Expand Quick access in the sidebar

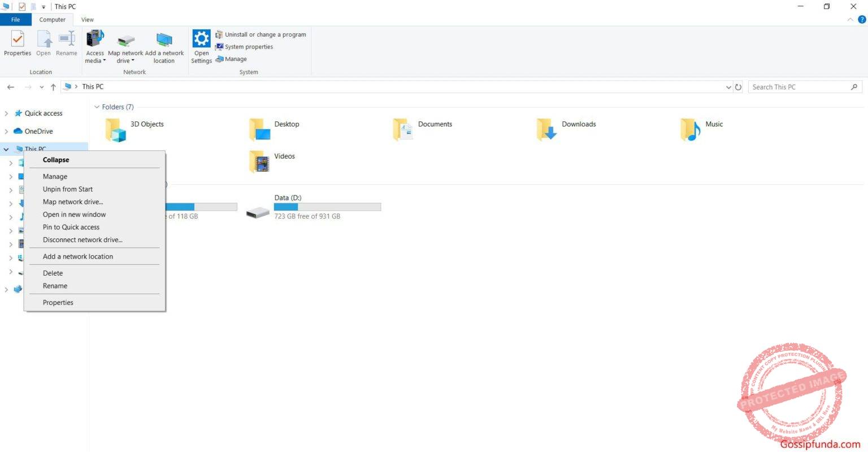pyautogui.click(x=7, y=113)
